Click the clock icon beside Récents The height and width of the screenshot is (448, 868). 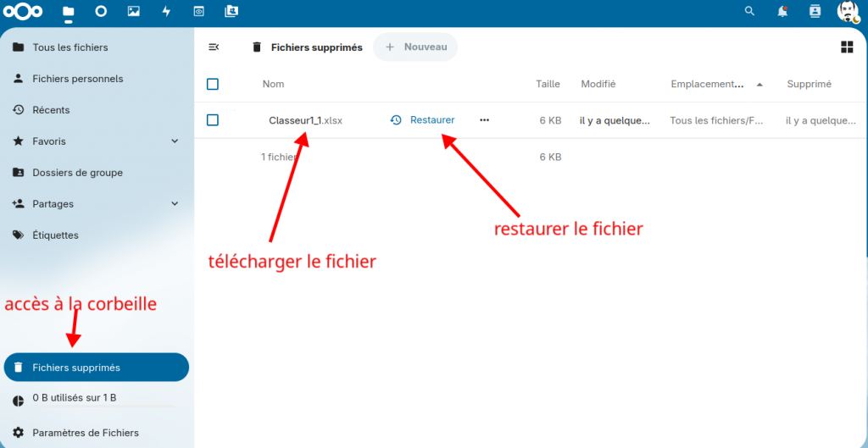pyautogui.click(x=19, y=109)
